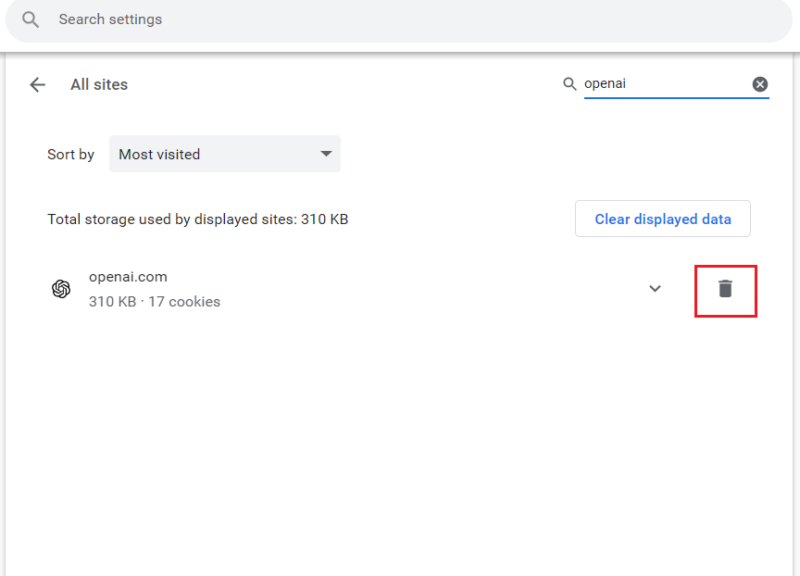
Task: Click the magnifying glass in the Search settings bar
Action: coord(30,19)
